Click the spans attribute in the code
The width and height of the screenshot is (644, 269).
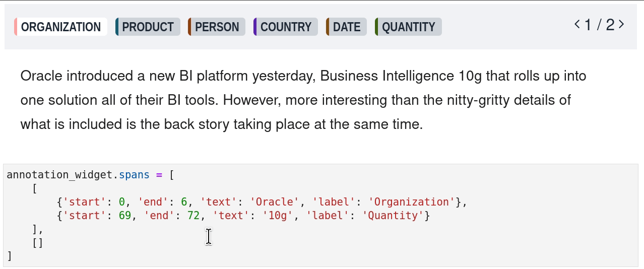tap(134, 175)
